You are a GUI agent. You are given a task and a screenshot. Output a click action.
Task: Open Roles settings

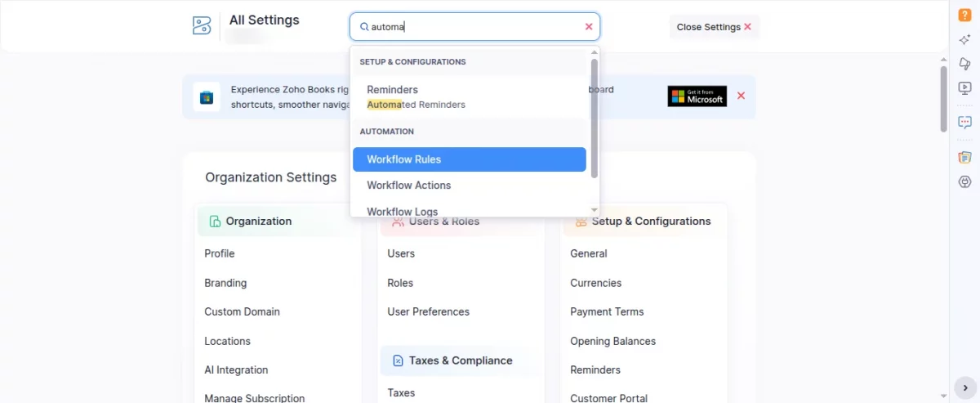pos(400,283)
